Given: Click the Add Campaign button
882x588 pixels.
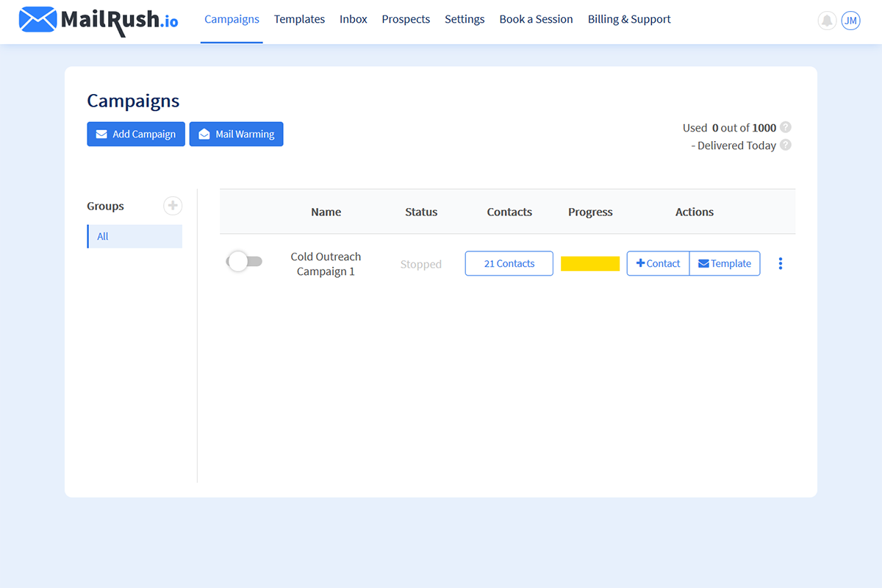Looking at the screenshot, I should coord(136,135).
